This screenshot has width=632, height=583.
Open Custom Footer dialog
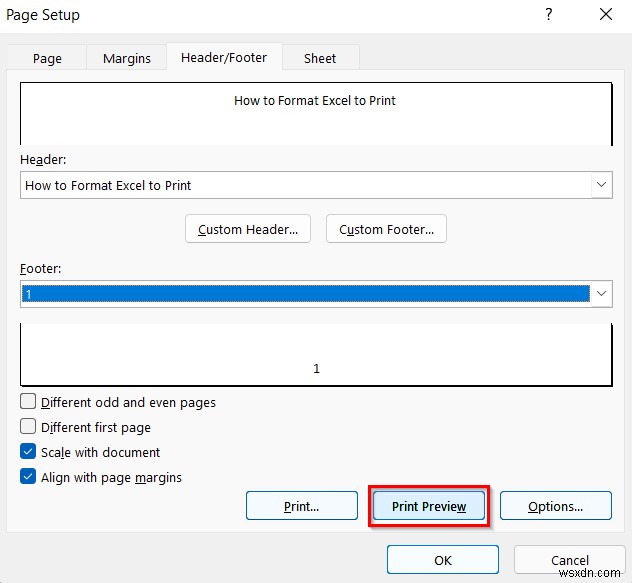point(386,229)
